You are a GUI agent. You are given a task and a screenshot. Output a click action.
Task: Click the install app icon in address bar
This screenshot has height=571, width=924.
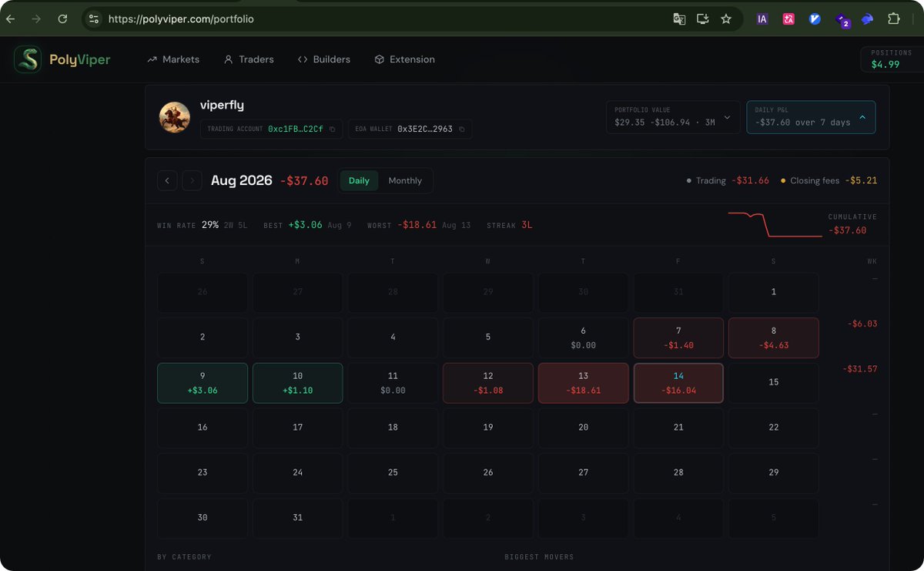702,18
